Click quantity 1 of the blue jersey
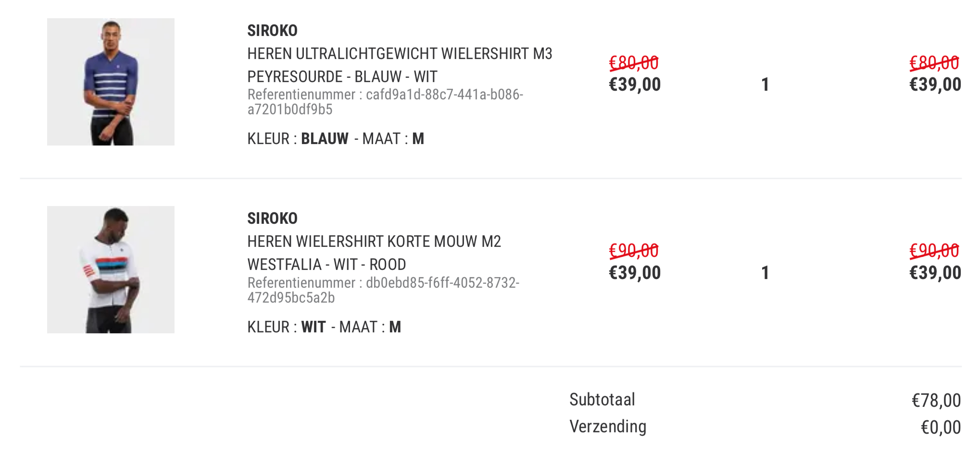Viewport: 980px width, 453px height. [765, 85]
